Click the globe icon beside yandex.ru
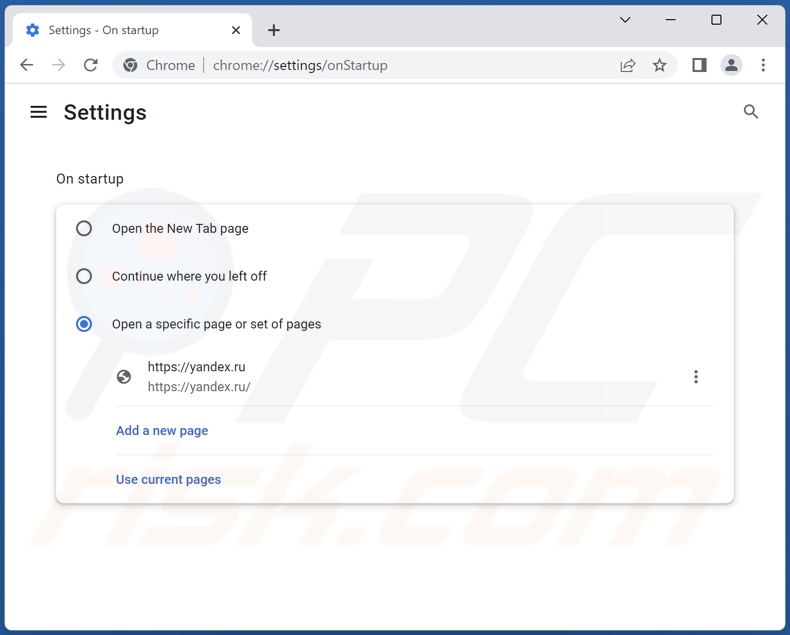 (124, 376)
